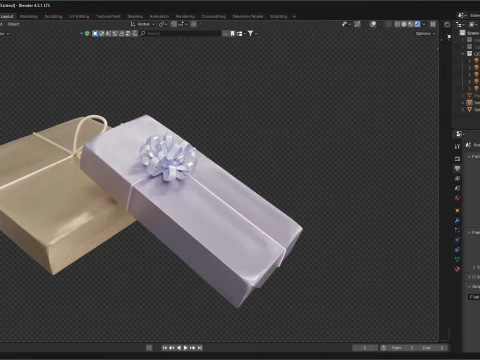Click the End frame field in timeline
This screenshot has height=360, width=480.
tap(433, 348)
